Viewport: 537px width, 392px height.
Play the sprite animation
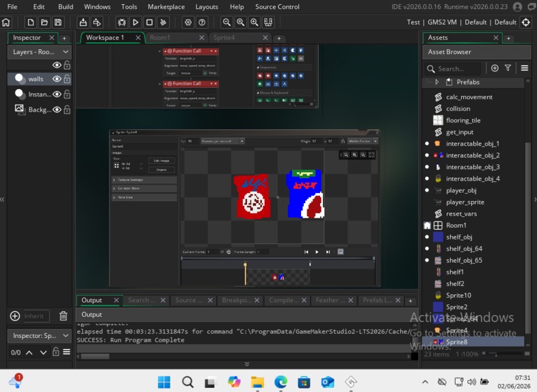click(x=317, y=252)
